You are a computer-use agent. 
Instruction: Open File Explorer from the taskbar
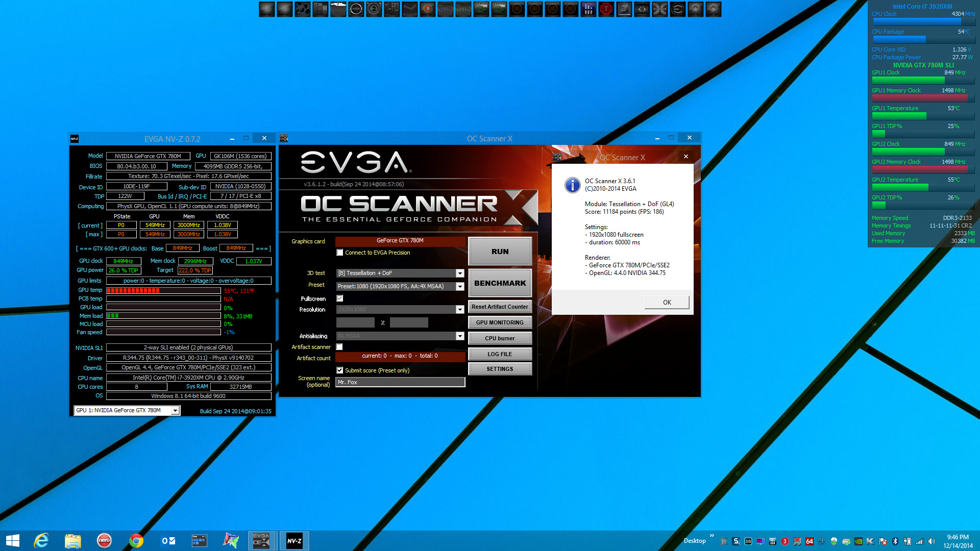(x=72, y=541)
